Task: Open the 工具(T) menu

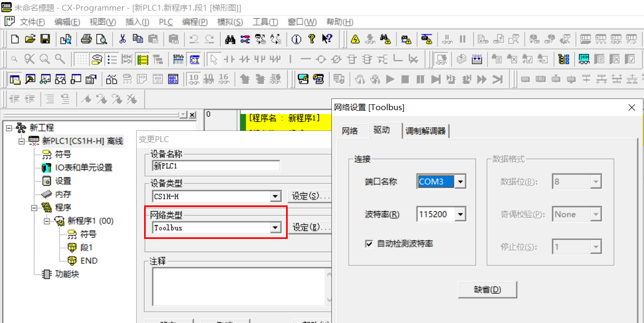Action: coord(265,22)
